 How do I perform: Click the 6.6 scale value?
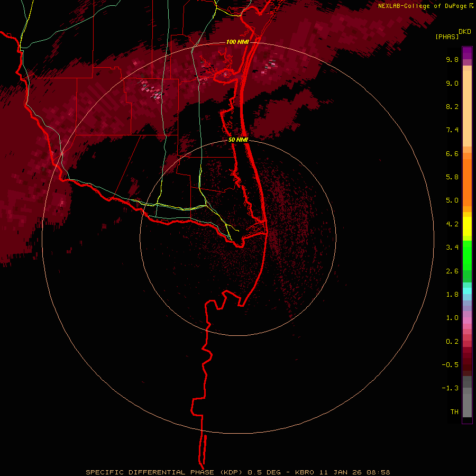click(452, 154)
